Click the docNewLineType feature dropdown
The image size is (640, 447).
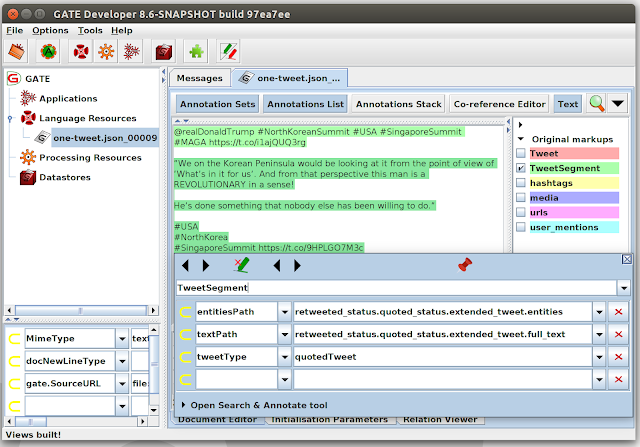[122, 361]
